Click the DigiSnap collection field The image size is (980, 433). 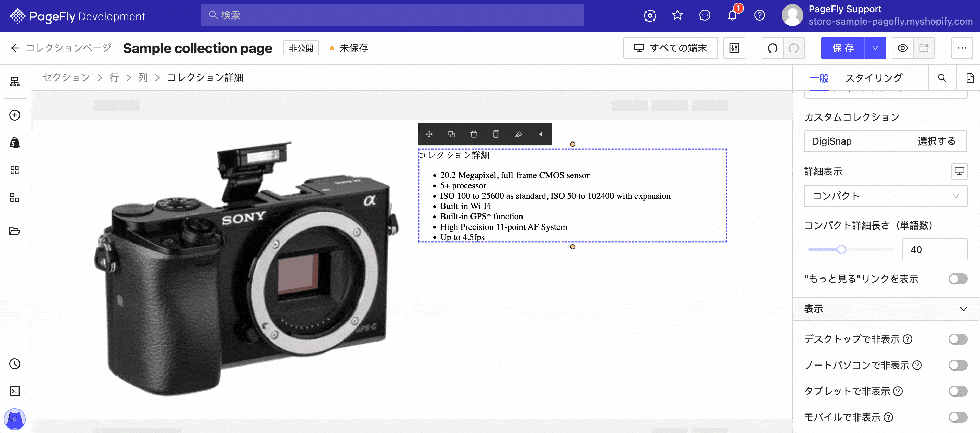coord(855,141)
